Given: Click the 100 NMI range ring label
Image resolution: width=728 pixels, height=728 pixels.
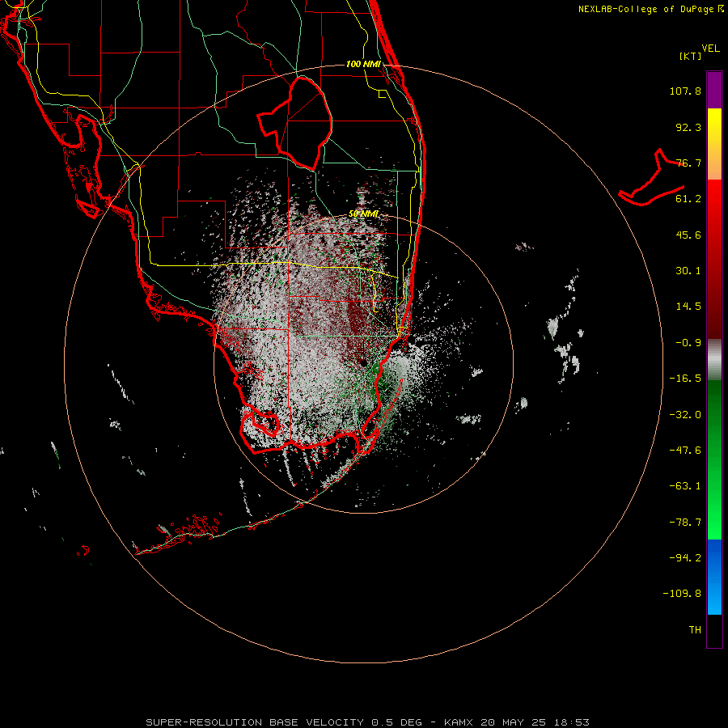Looking at the screenshot, I should (363, 64).
